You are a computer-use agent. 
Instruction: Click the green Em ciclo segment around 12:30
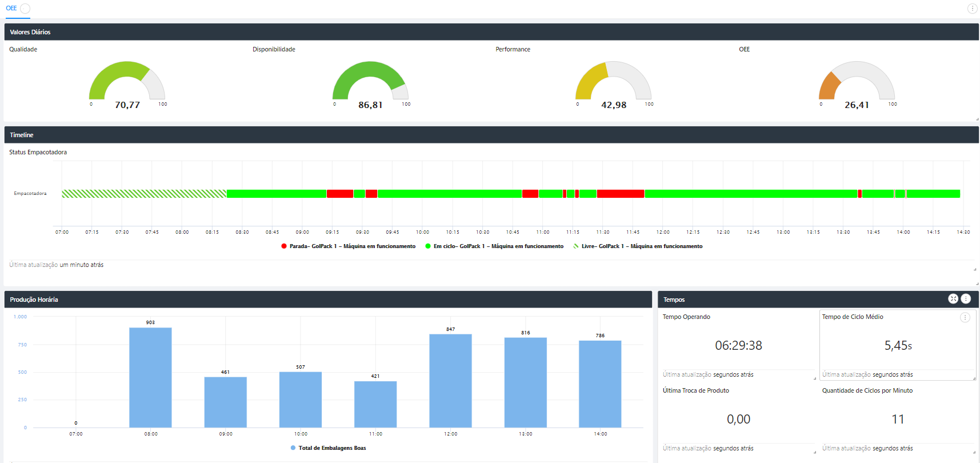point(751,194)
